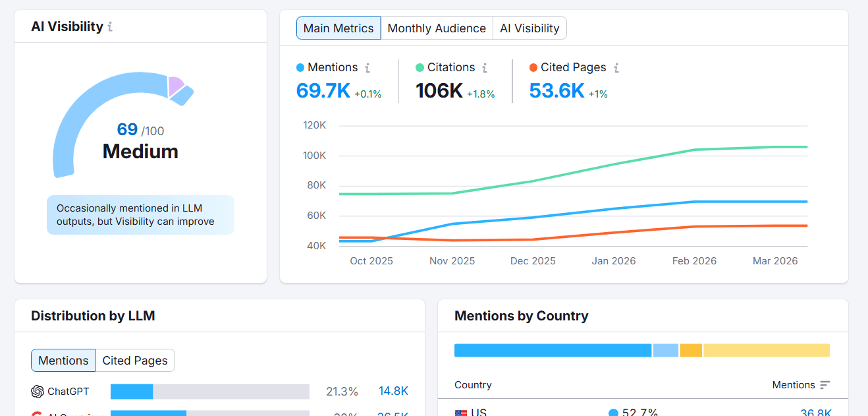The width and height of the screenshot is (868, 416).
Task: Click the Mentions column header text
Action: click(794, 385)
